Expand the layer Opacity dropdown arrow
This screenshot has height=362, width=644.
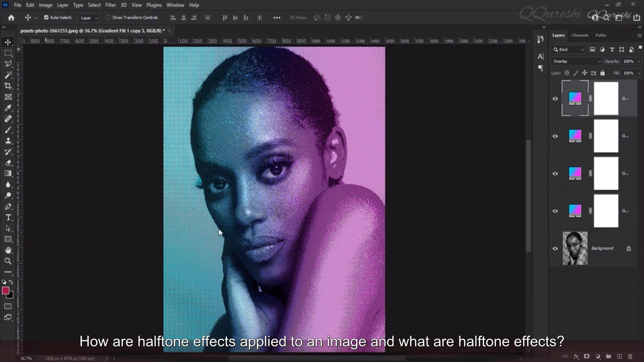pyautogui.click(x=639, y=61)
